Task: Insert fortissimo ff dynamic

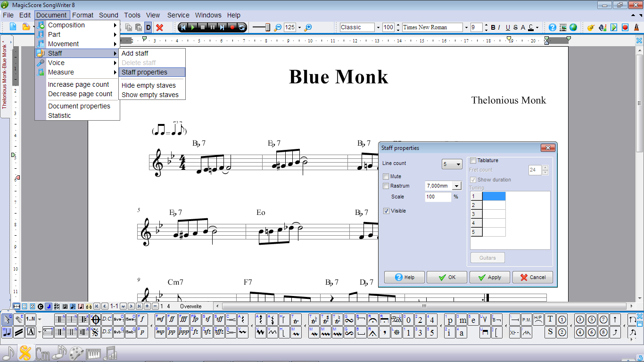Action: click(172, 319)
